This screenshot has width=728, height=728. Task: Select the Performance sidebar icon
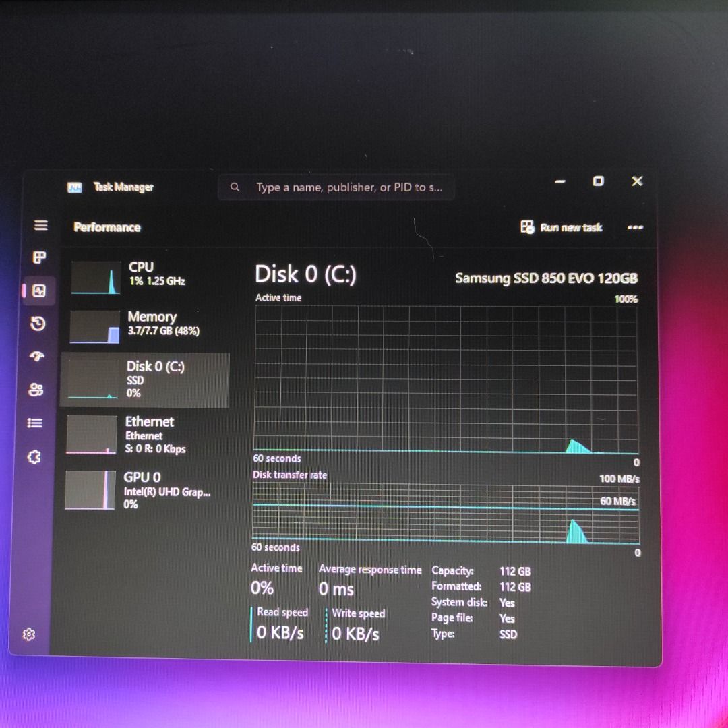(38, 291)
